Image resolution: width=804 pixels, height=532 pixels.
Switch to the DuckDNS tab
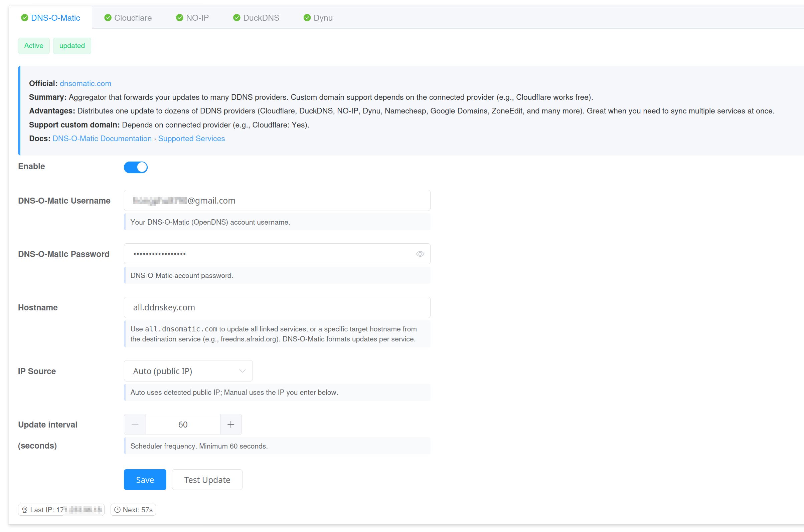point(261,18)
